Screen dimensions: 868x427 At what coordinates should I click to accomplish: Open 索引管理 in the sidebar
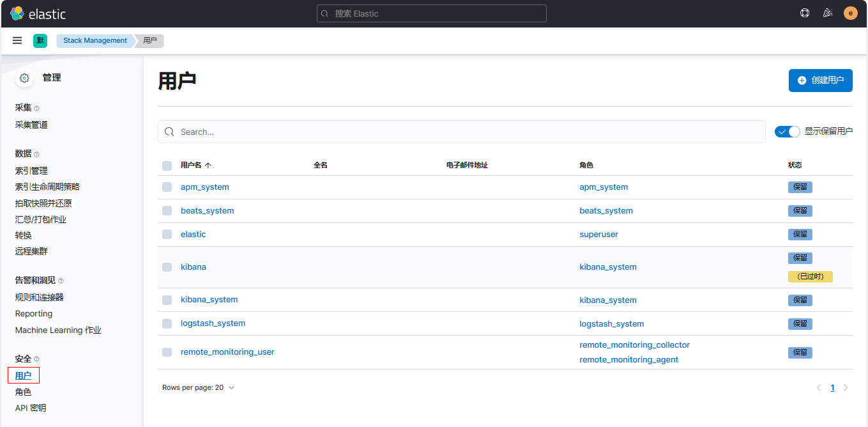pyautogui.click(x=31, y=171)
